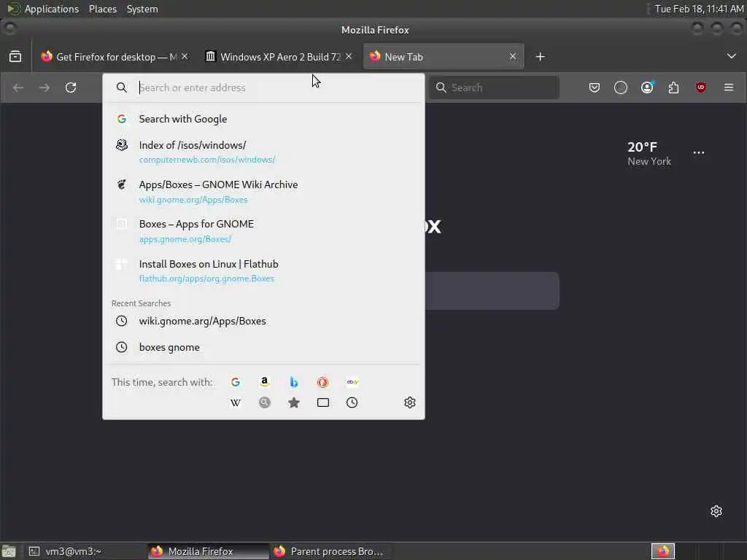
Task: Open the Extensions puzzle icon
Action: (x=673, y=87)
